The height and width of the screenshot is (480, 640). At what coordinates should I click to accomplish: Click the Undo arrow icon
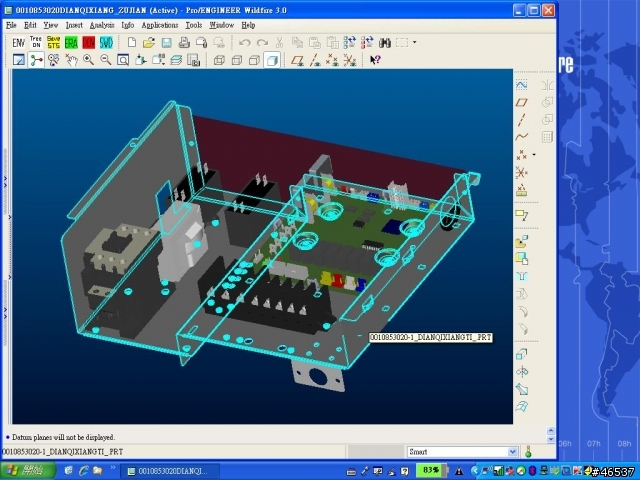244,42
